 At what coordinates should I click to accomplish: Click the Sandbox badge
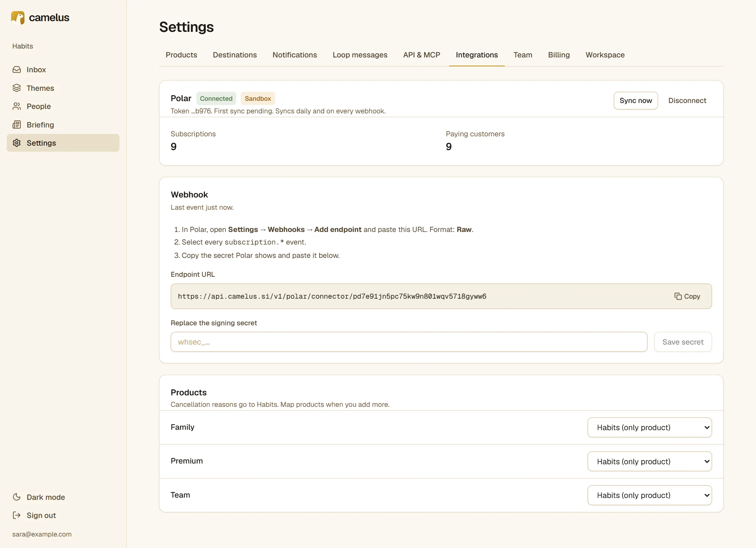[x=258, y=99]
